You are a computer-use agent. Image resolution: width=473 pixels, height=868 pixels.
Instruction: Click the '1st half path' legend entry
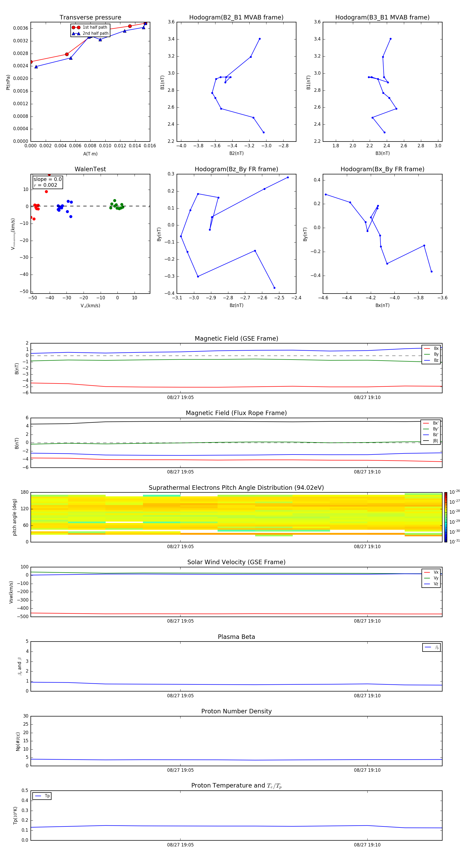90,27
